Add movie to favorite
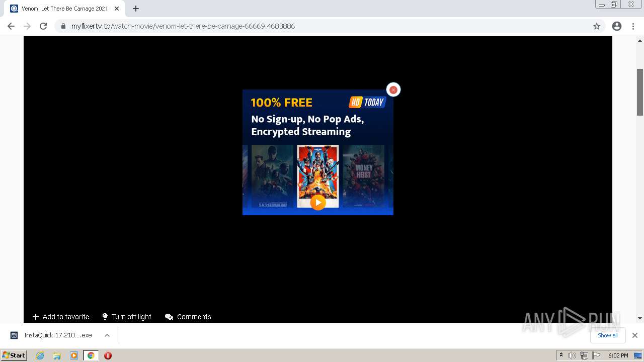This screenshot has height=362, width=644. tap(61, 317)
